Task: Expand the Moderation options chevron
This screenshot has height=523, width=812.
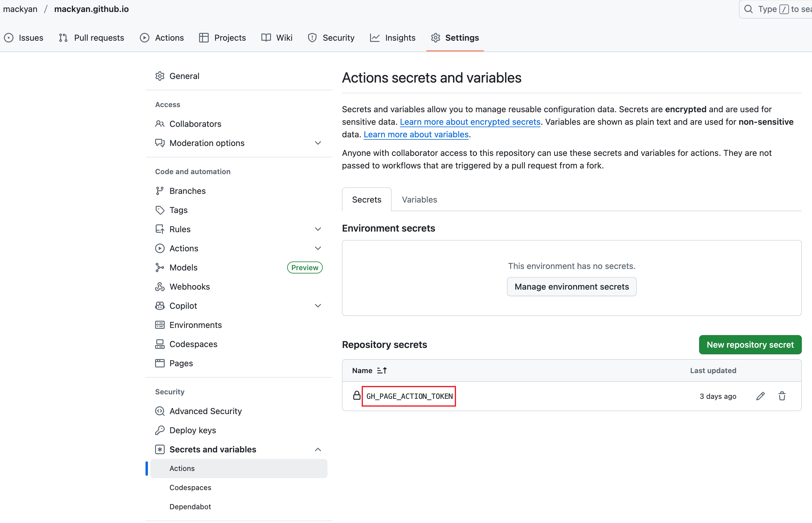Action: pyautogui.click(x=318, y=143)
